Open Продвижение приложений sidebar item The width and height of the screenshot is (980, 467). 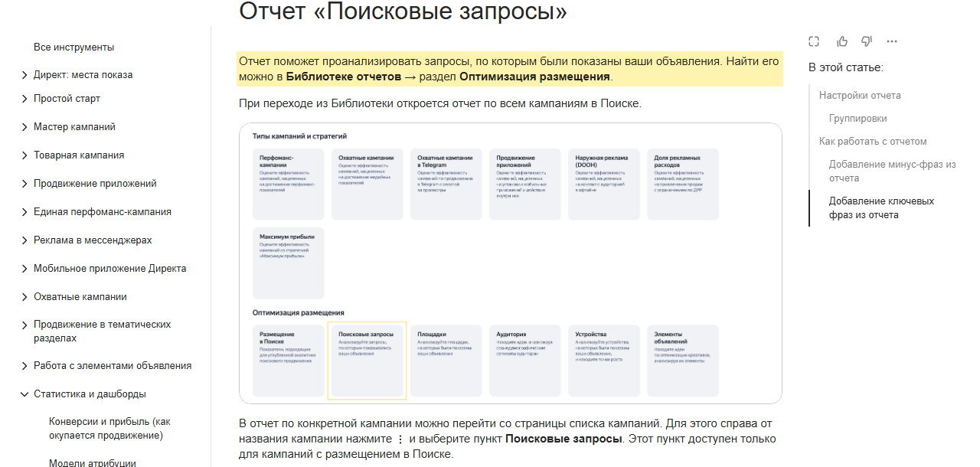(95, 184)
